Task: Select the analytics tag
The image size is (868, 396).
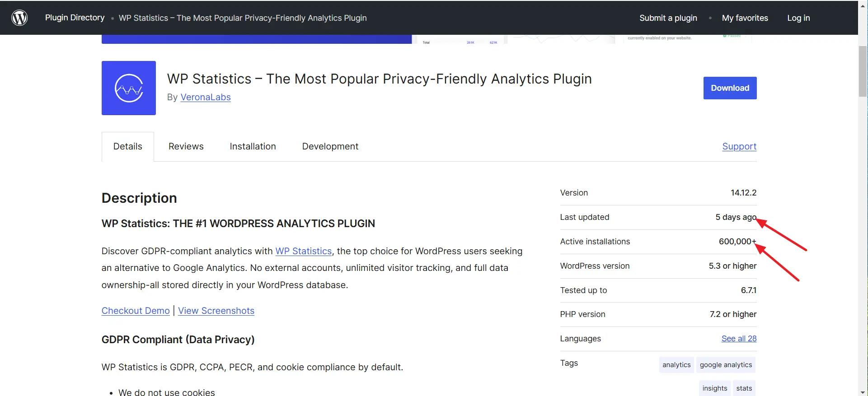Action: coord(676,365)
